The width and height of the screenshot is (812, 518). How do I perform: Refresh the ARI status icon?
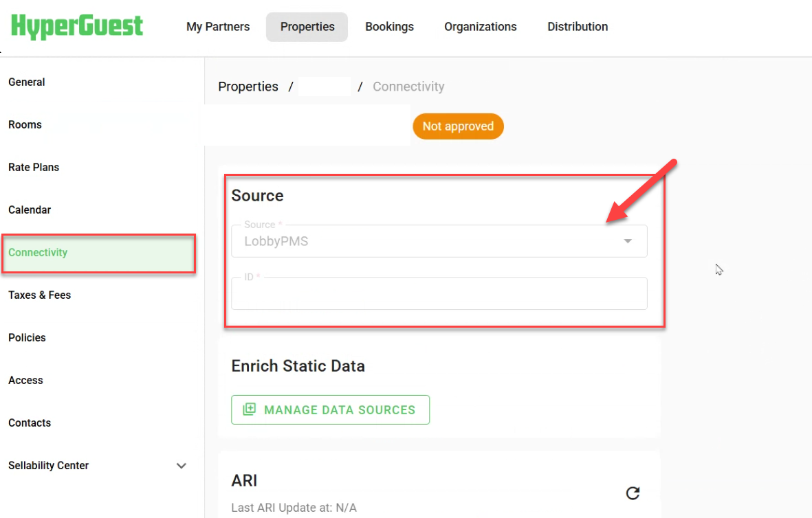(x=633, y=493)
